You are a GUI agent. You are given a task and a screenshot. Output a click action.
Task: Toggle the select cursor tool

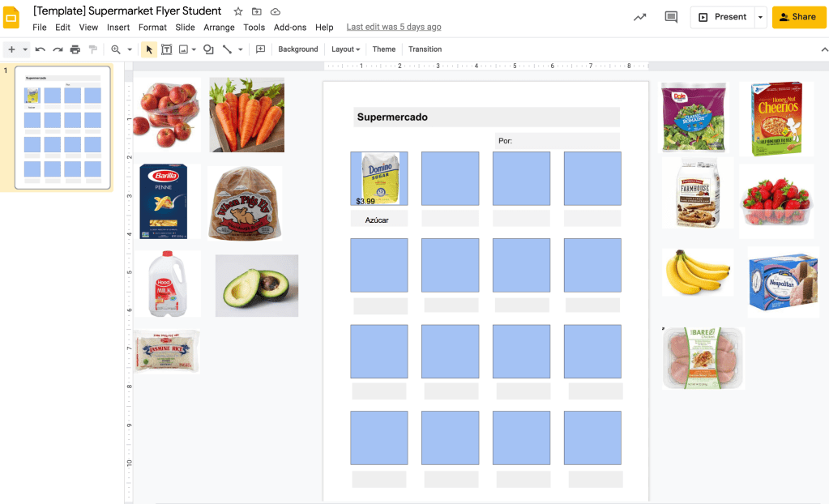click(149, 49)
